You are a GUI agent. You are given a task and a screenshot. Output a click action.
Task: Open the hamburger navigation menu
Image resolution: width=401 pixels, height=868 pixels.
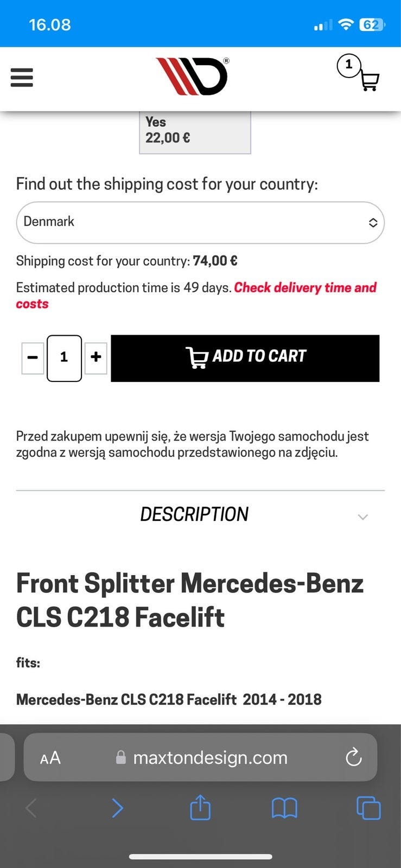tap(22, 78)
